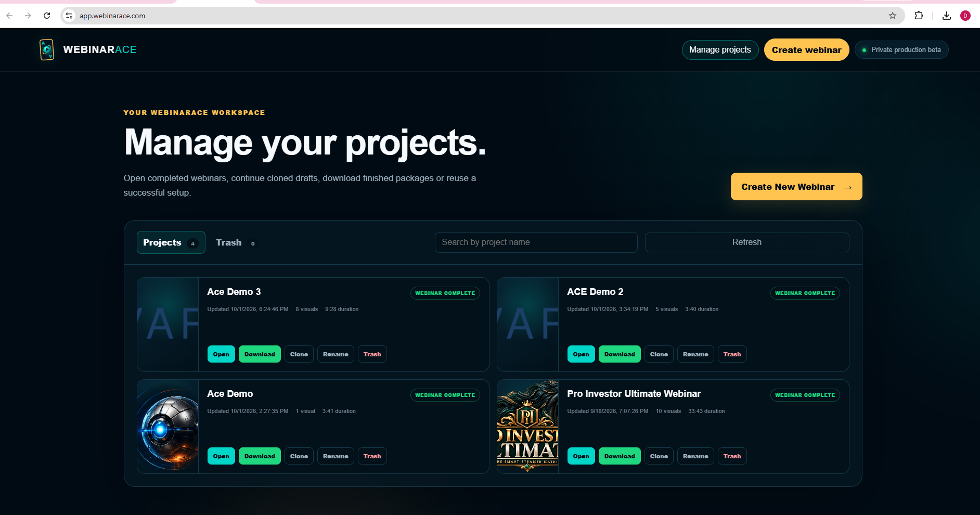Viewport: 980px width, 515px height.
Task: Rename the Pro Investor Ultimate Webinar
Action: point(695,456)
